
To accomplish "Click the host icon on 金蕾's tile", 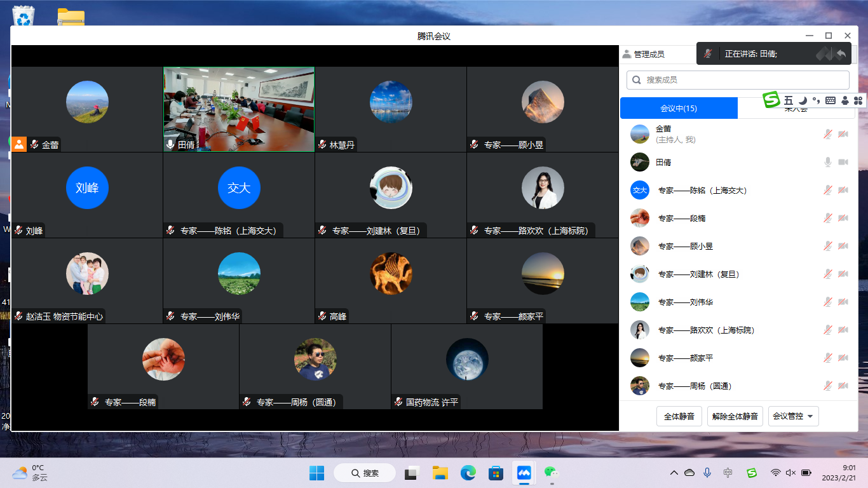I will click(x=19, y=144).
